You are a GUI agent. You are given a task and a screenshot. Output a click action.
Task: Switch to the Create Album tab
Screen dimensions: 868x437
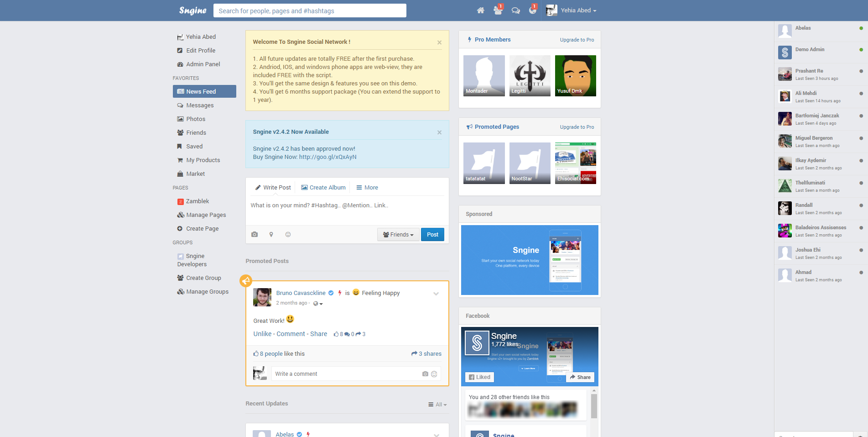click(x=323, y=188)
